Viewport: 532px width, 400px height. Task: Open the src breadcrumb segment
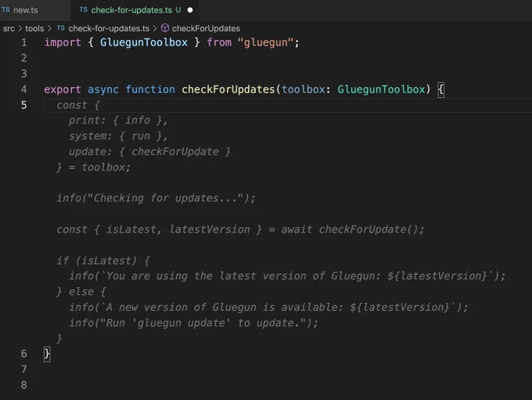coord(9,28)
